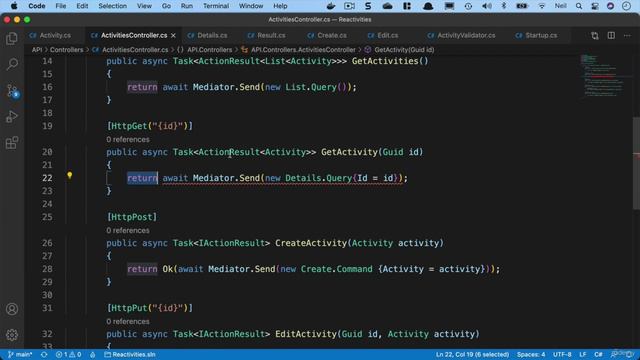This screenshot has height=360, width=640.
Task: Open Problems via errors and warnings count
Action: (x=68, y=354)
